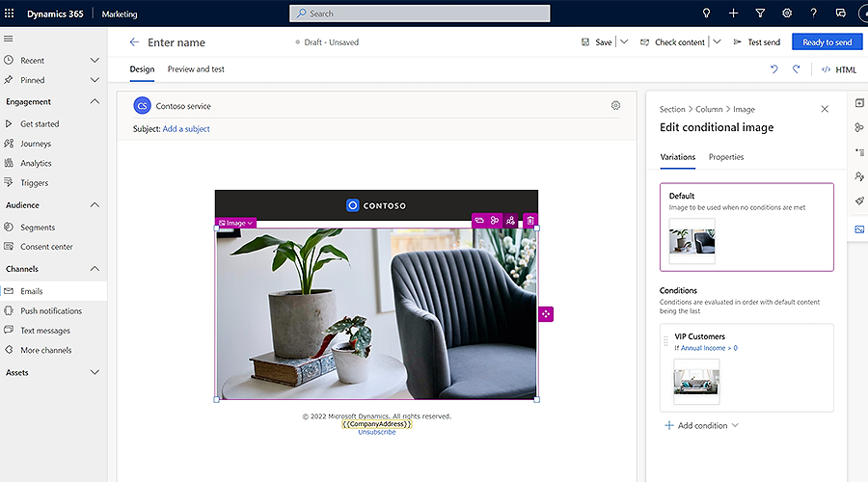The image size is (868, 482).
Task: Select the Properties tab
Action: (x=726, y=157)
